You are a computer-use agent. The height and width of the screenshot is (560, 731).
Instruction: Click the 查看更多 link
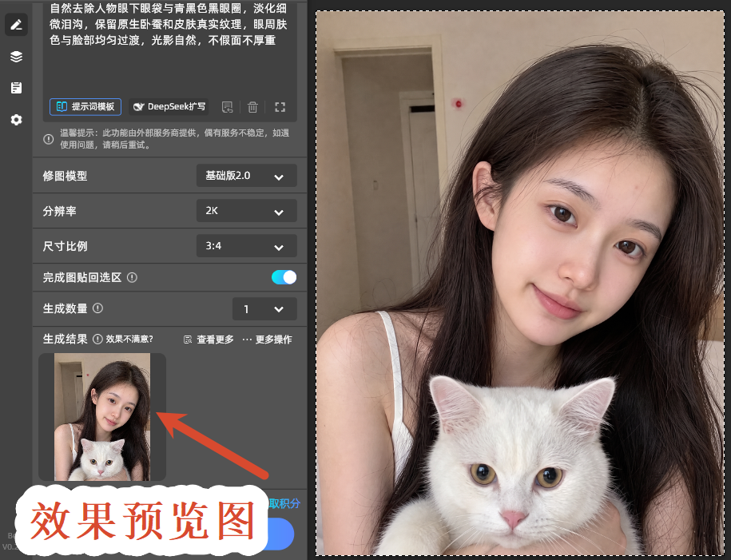209,340
